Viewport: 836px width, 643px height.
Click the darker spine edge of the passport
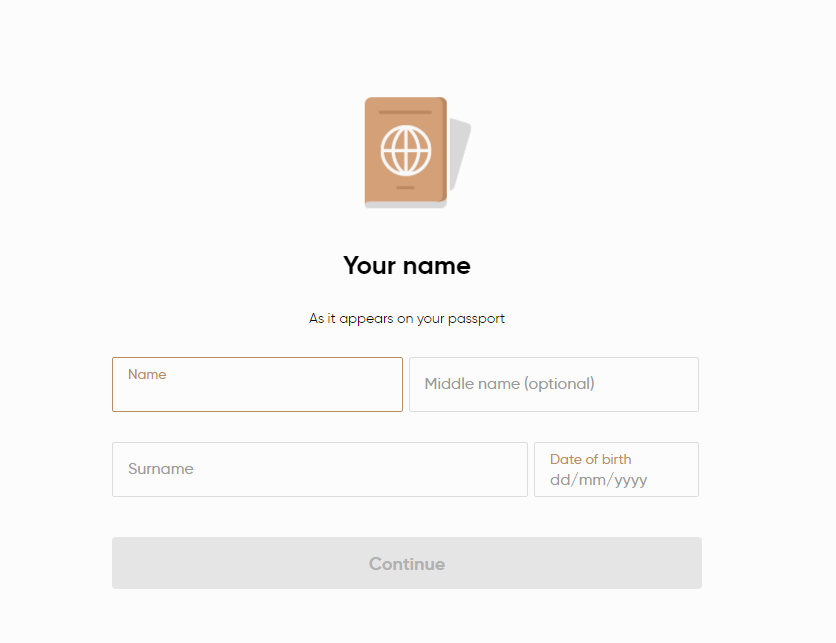[443, 149]
